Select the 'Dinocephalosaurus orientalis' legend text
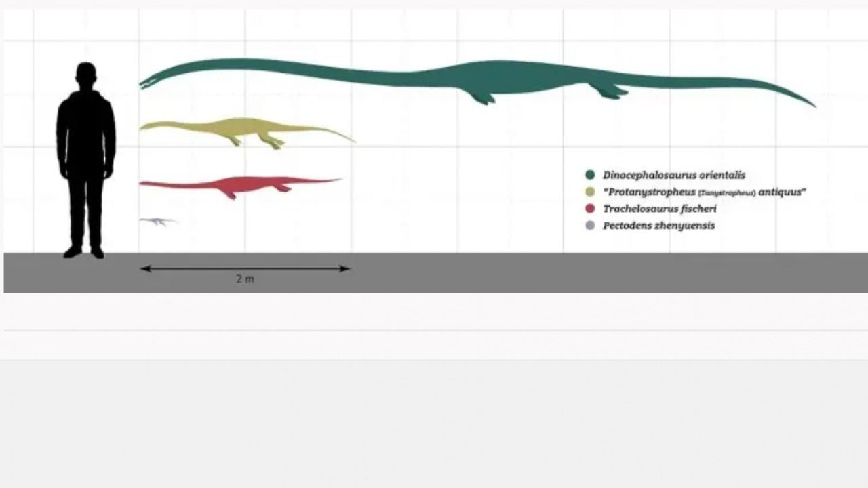 [x=674, y=175]
